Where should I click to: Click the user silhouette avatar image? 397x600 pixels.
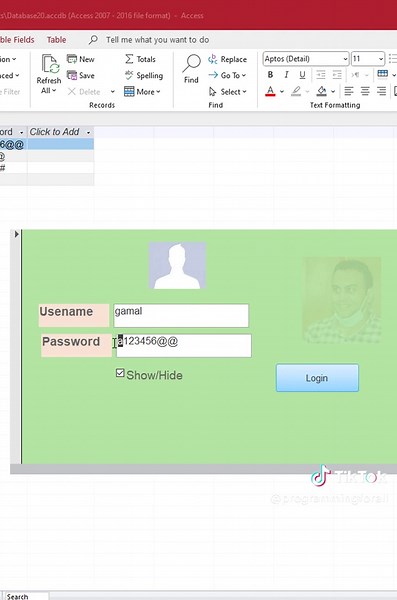point(178,266)
